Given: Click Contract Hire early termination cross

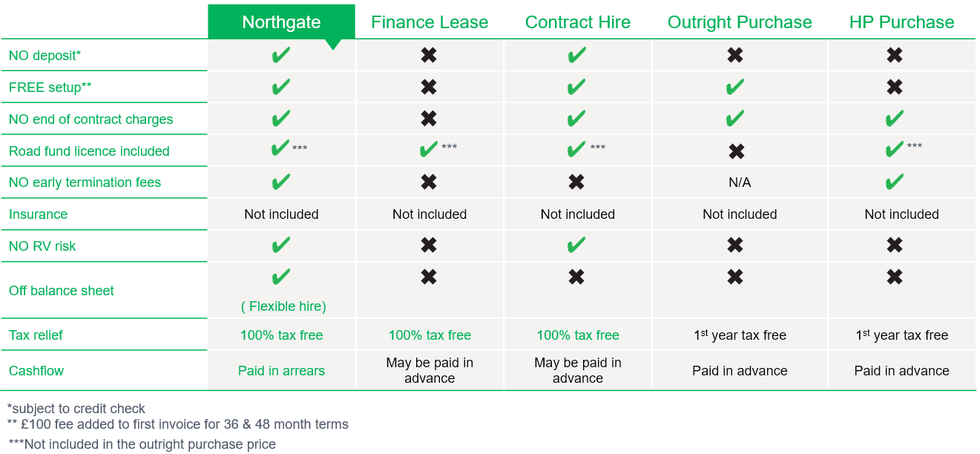Looking at the screenshot, I should click(x=576, y=182).
